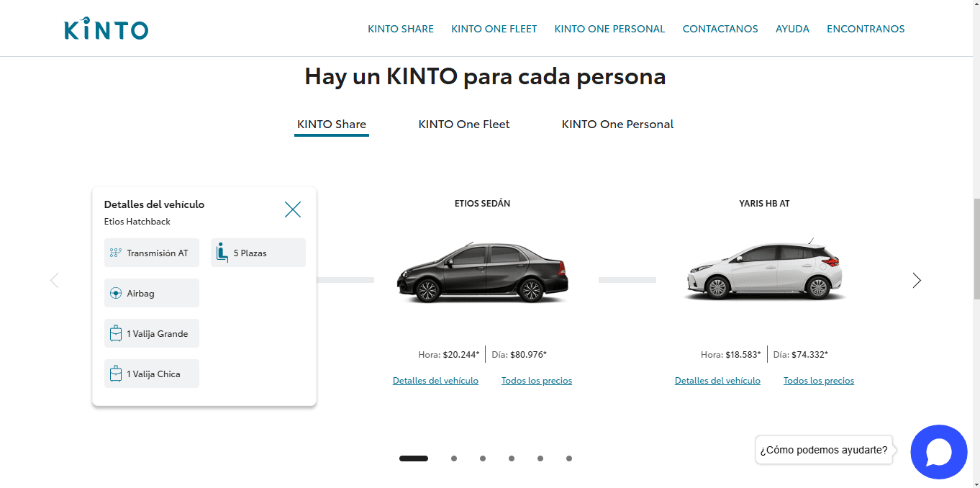Switch to KINTO One Fleet tab

click(464, 124)
